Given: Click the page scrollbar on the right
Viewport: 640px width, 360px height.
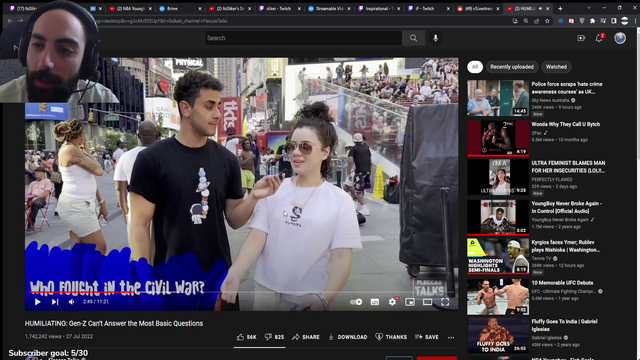Looking at the screenshot, I should (x=638, y=194).
